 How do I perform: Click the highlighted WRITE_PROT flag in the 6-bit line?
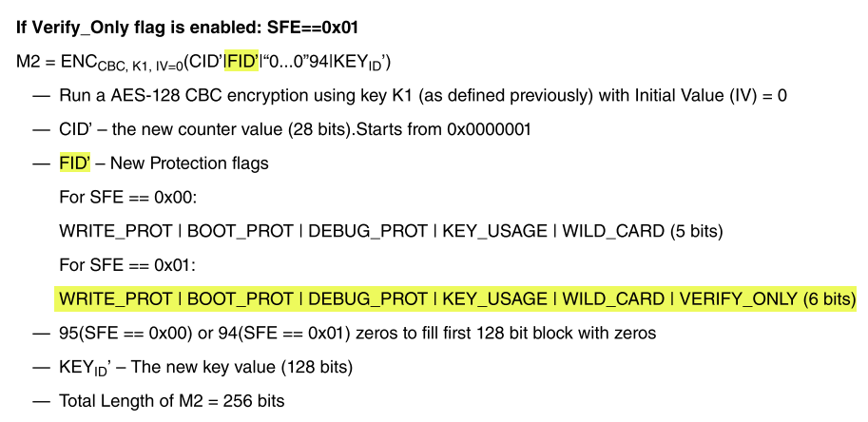pyautogui.click(x=117, y=299)
